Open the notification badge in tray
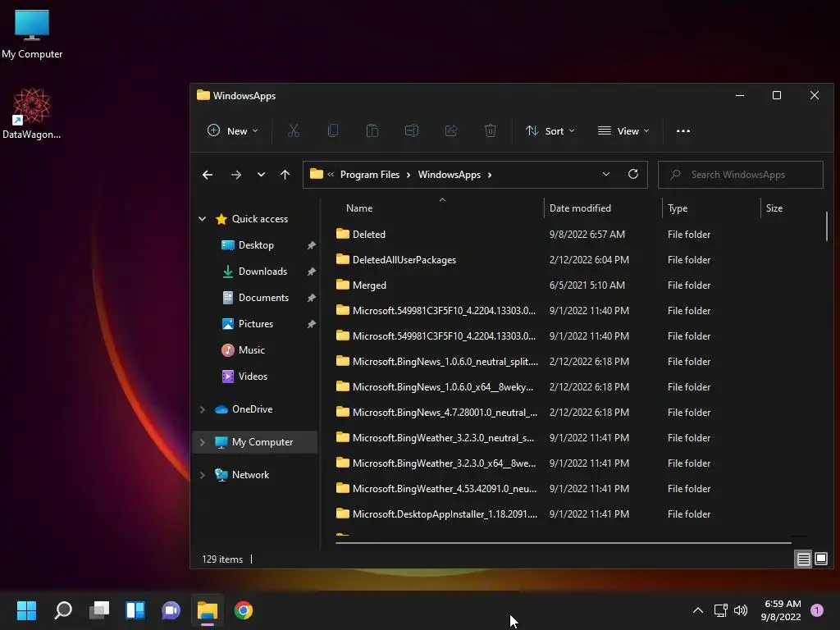840x630 pixels. (816, 609)
